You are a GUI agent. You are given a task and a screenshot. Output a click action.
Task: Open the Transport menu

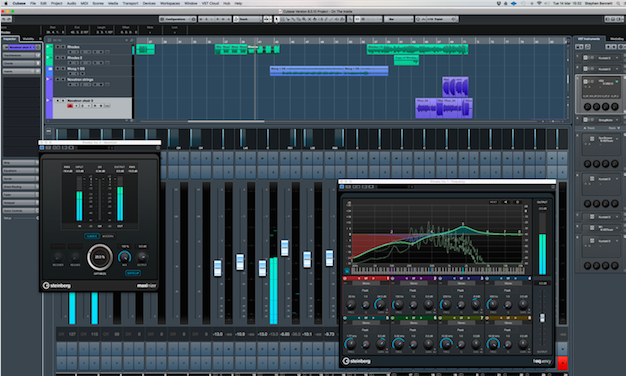130,3
